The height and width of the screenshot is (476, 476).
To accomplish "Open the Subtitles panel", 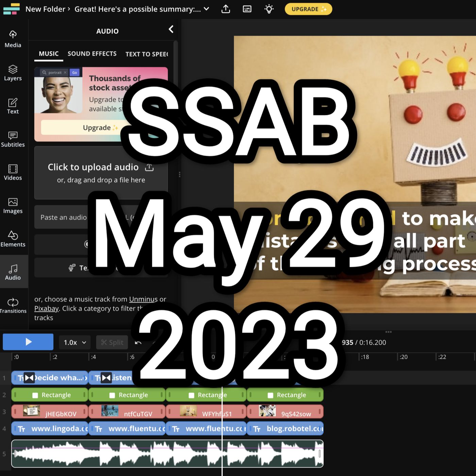I will [13, 139].
